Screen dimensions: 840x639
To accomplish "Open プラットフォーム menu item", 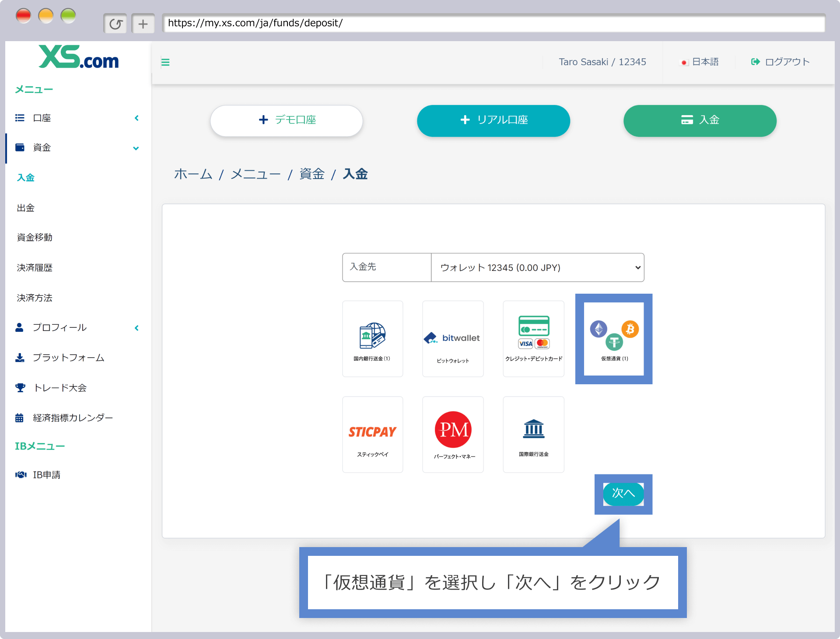I will click(69, 358).
